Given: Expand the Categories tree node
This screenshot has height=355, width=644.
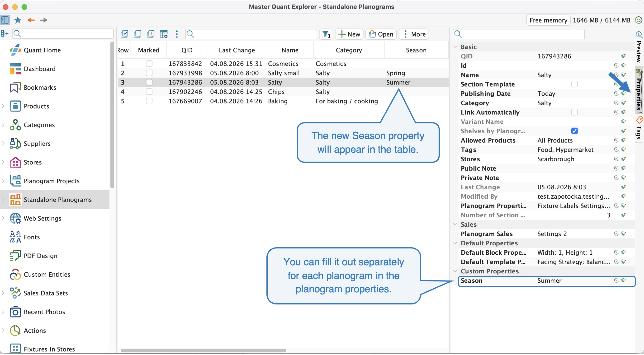Looking at the screenshot, I should click(x=3, y=125).
